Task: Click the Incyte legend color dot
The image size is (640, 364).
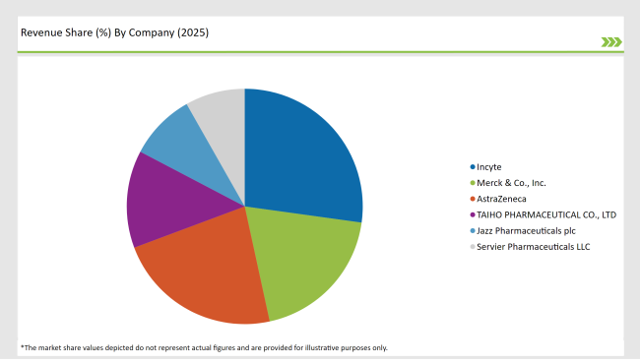Action: click(473, 166)
